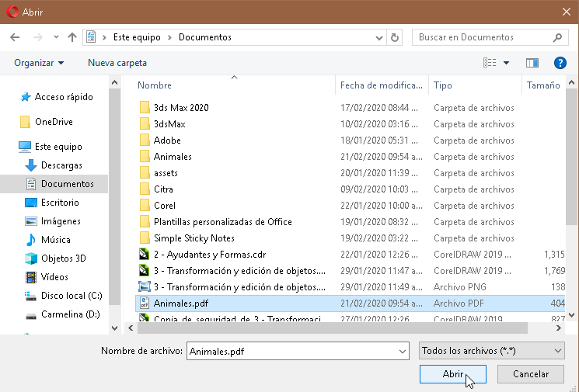Viewport: 579px width, 392px height.
Task: Focus the Buscar en Documentos search box
Action: 490,37
